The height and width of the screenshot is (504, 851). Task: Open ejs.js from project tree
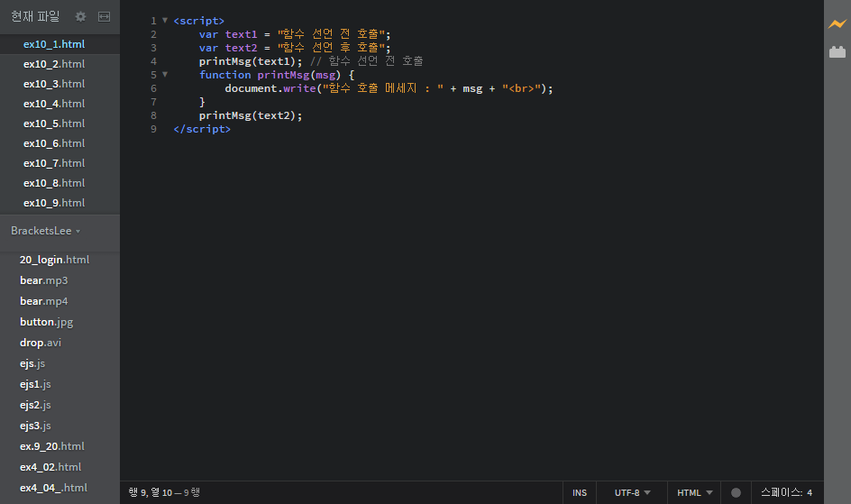pyautogui.click(x=32, y=363)
